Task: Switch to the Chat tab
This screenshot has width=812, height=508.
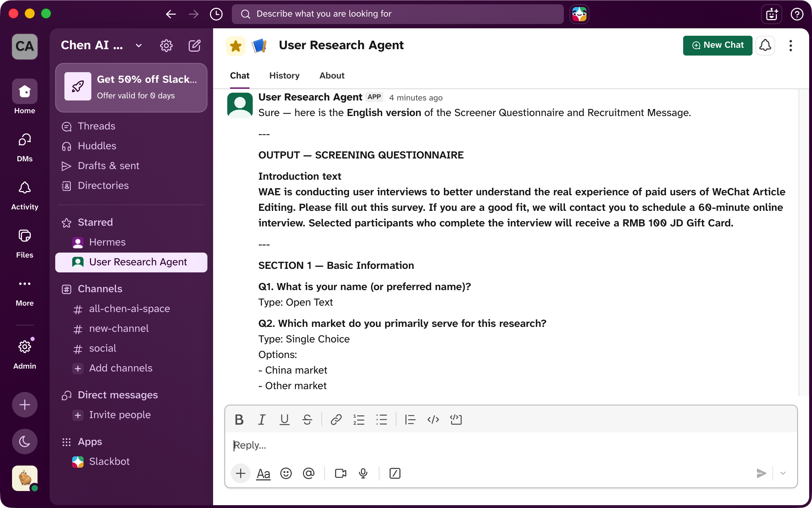Action: (x=240, y=76)
